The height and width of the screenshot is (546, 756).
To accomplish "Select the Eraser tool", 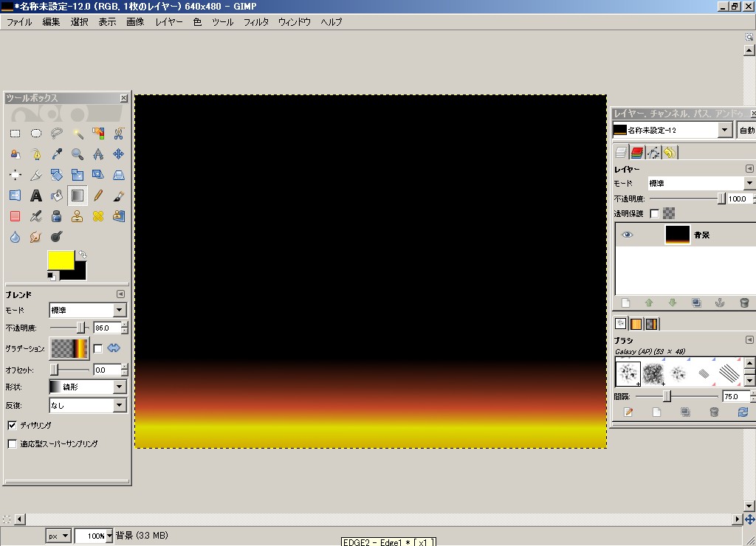I will (15, 216).
